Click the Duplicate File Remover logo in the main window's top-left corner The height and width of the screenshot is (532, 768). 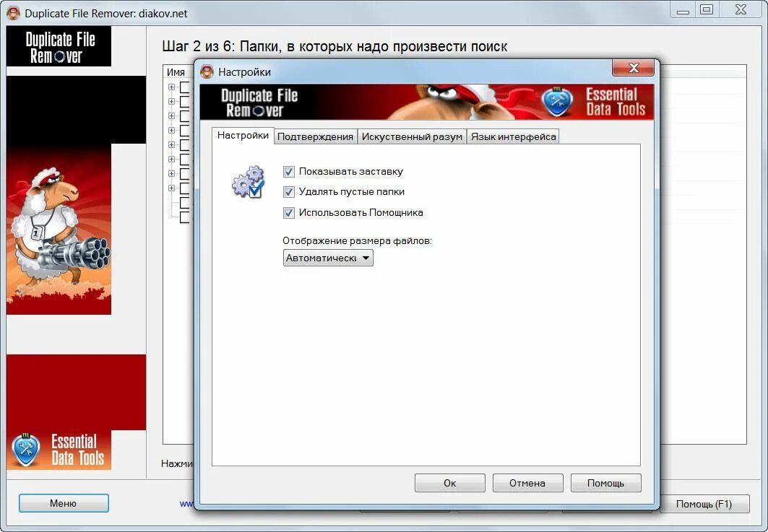[x=59, y=46]
